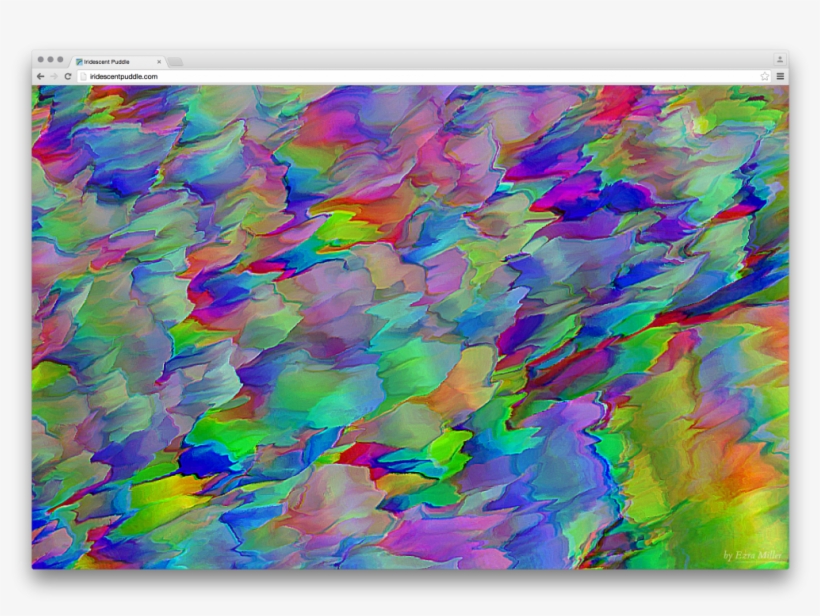Minimize window with the yellow traffic light

point(50,59)
